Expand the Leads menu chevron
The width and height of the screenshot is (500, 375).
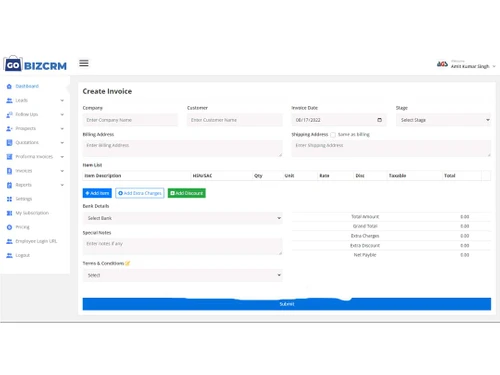click(x=62, y=100)
